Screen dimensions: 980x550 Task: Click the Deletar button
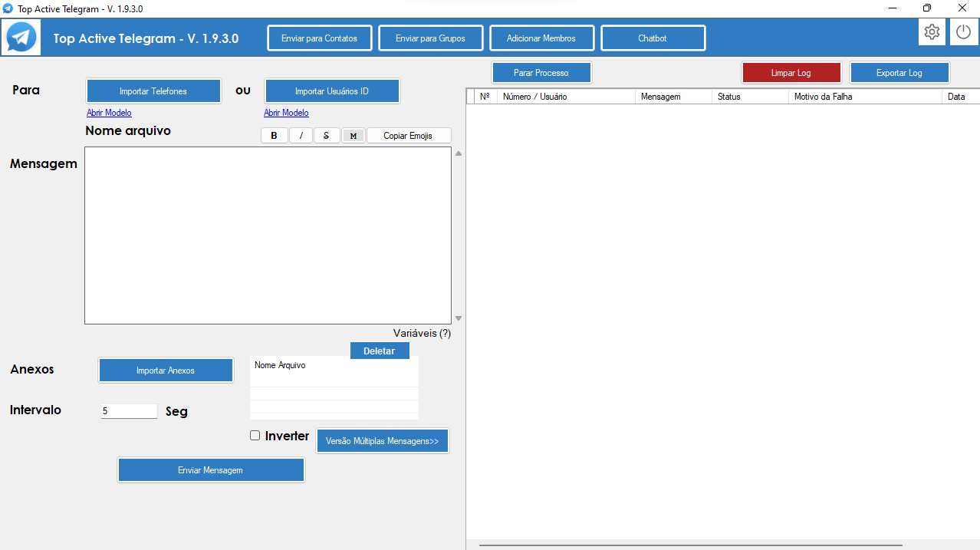(380, 351)
